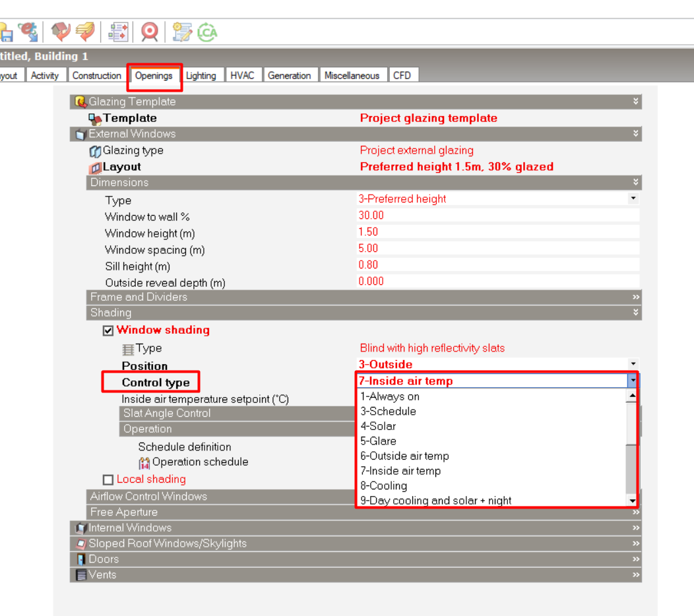Uncheck the Window shading checkbox
This screenshot has height=616, width=694.
[x=108, y=330]
